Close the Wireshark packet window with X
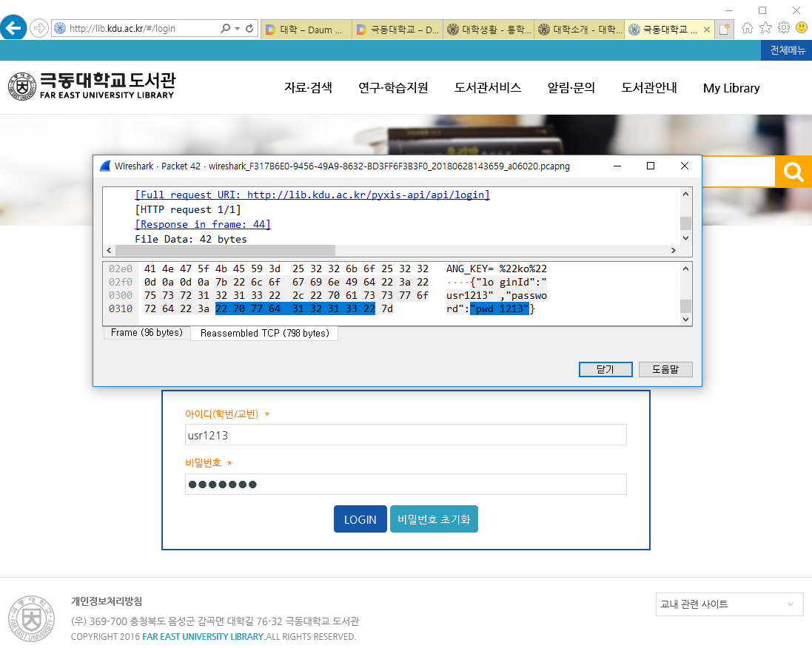The image size is (812, 648). point(685,166)
